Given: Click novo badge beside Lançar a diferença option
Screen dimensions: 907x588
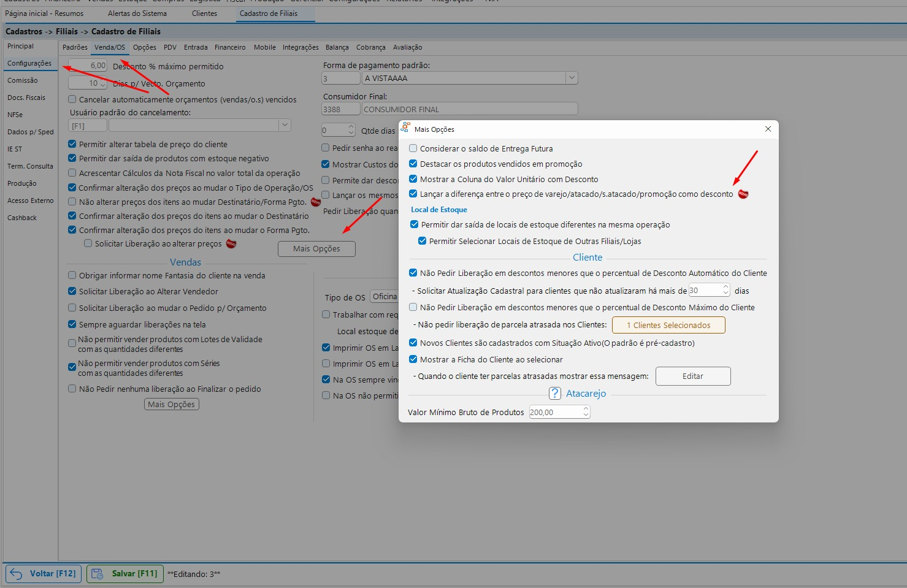Looking at the screenshot, I should click(743, 194).
